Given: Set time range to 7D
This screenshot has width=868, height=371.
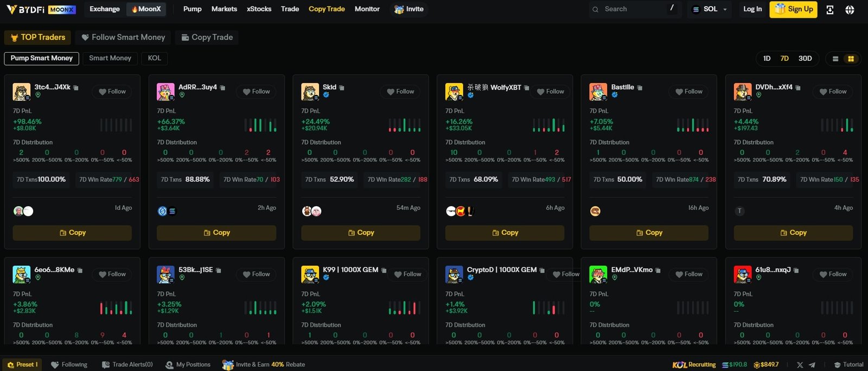Looking at the screenshot, I should click(x=784, y=59).
